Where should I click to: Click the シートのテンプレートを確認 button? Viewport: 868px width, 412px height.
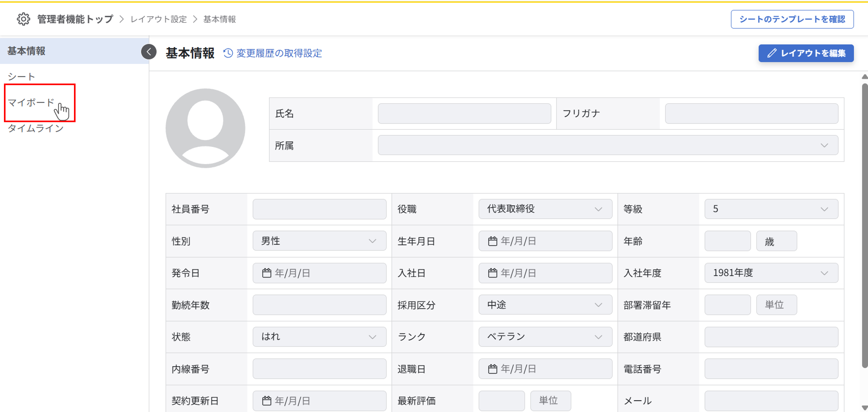[792, 19]
